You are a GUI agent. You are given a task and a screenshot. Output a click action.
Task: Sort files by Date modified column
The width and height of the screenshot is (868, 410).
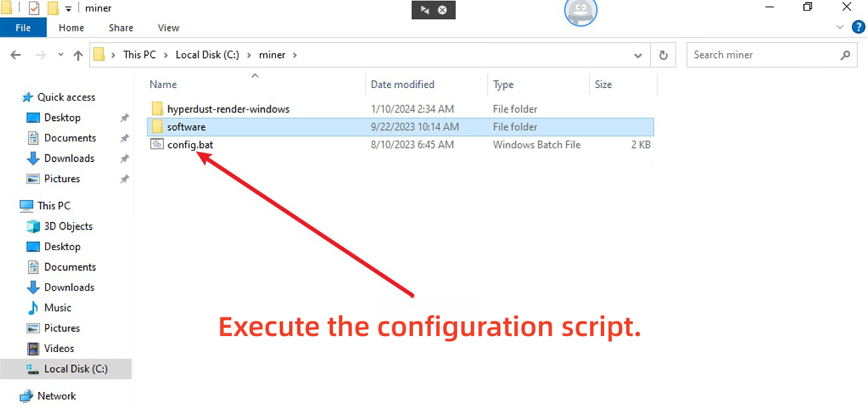(402, 85)
